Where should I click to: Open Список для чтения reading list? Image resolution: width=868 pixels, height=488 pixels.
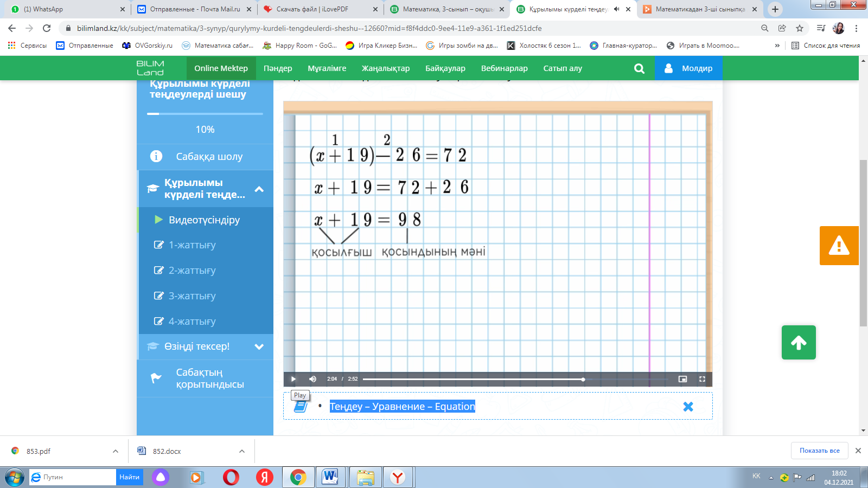click(x=826, y=46)
